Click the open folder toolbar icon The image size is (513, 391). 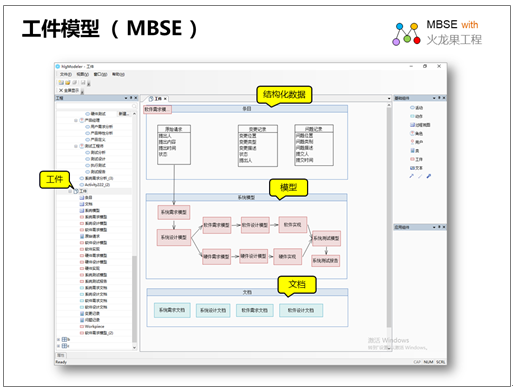pos(68,82)
